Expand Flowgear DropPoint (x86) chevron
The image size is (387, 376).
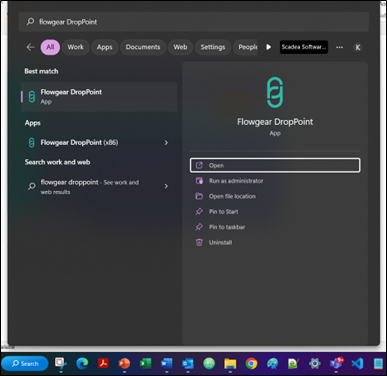click(x=166, y=143)
